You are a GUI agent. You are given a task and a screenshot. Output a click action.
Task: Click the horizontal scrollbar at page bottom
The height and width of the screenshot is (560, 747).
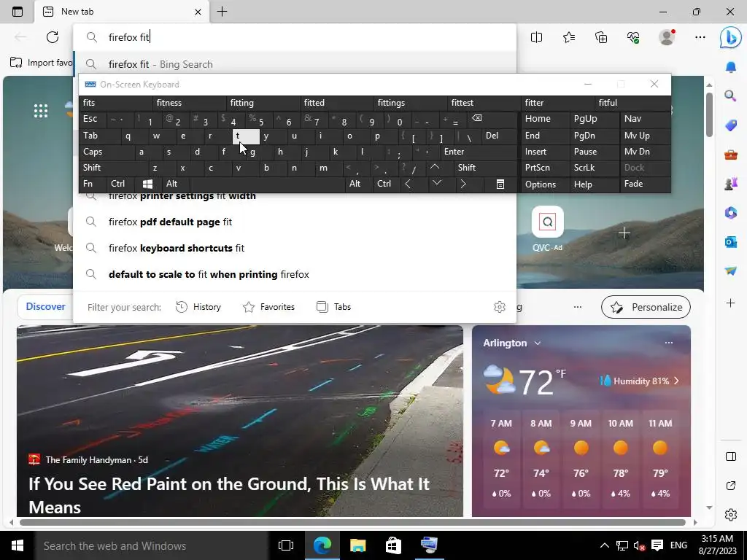point(352,522)
